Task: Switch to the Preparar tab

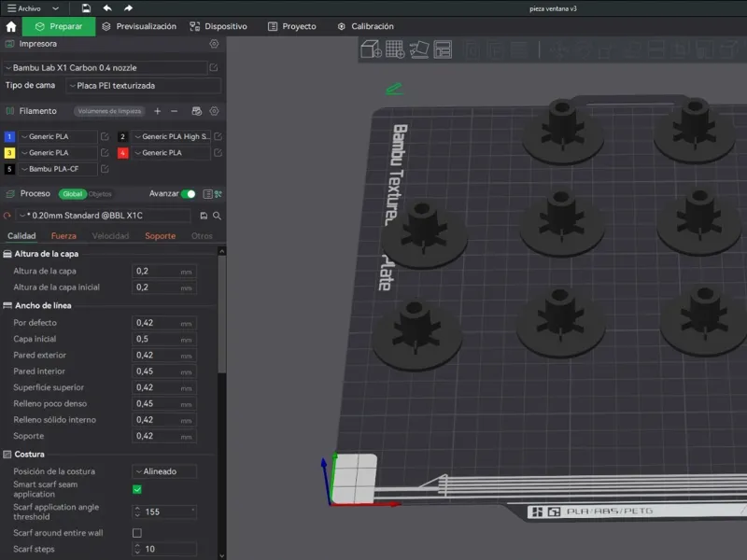Action: coord(59,26)
